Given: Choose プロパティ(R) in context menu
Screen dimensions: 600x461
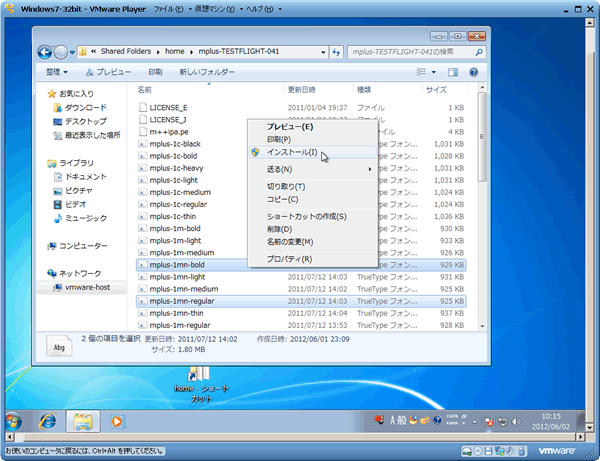Looking at the screenshot, I should pyautogui.click(x=312, y=259).
